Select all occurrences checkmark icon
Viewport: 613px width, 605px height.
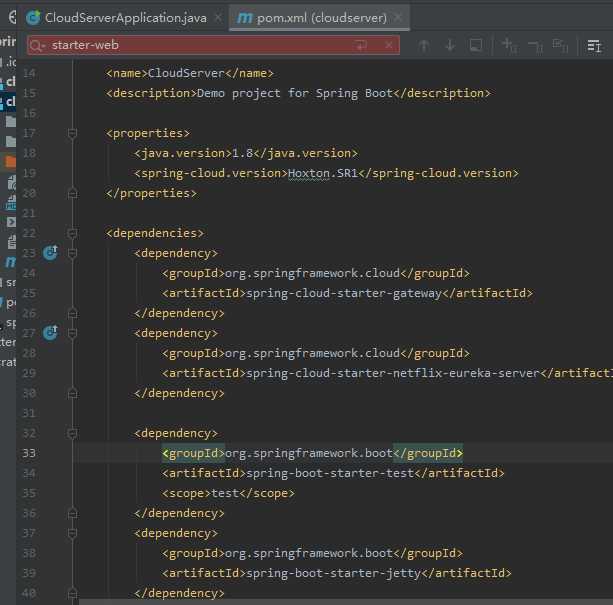(x=561, y=45)
